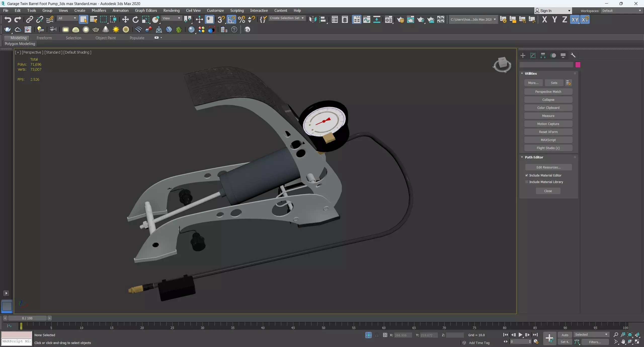The width and height of the screenshot is (644, 347).
Task: Open the Hierarchy command panel tab
Action: click(x=543, y=56)
